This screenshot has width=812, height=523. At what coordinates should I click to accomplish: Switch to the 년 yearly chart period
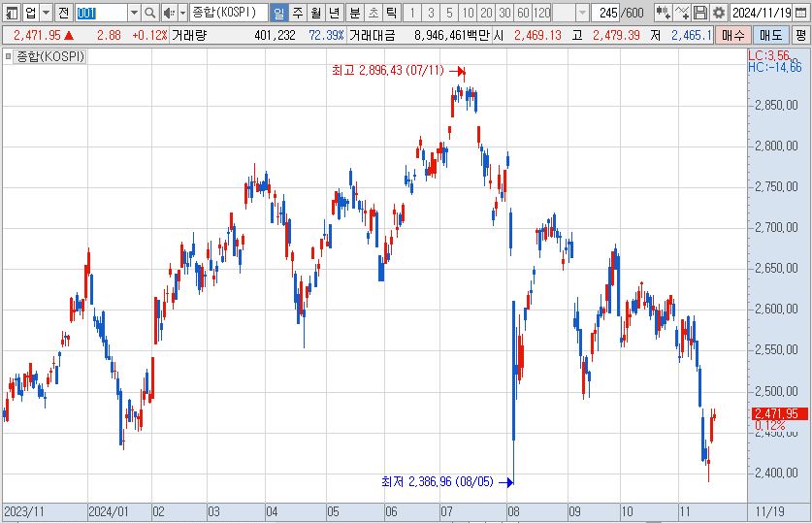(335, 13)
